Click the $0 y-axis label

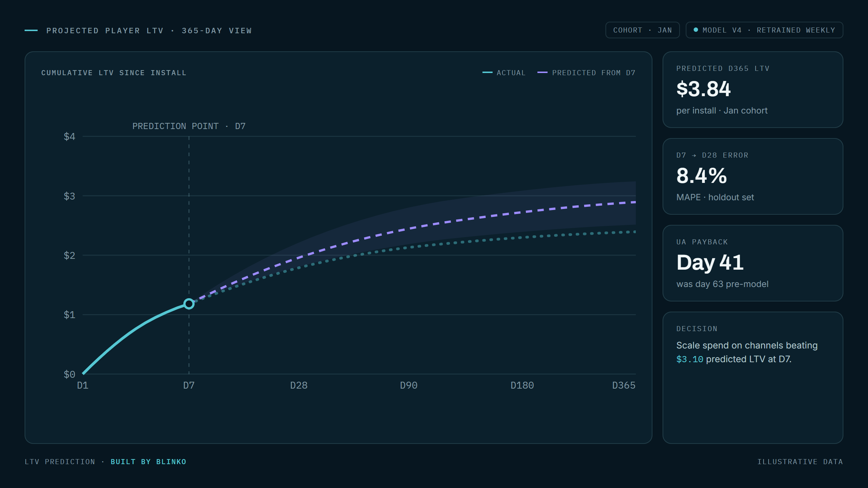69,374
